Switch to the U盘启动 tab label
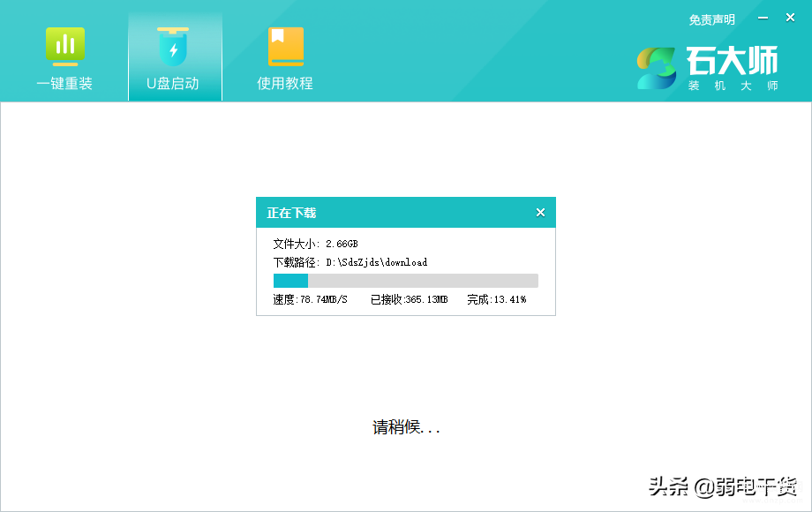 [x=173, y=84]
